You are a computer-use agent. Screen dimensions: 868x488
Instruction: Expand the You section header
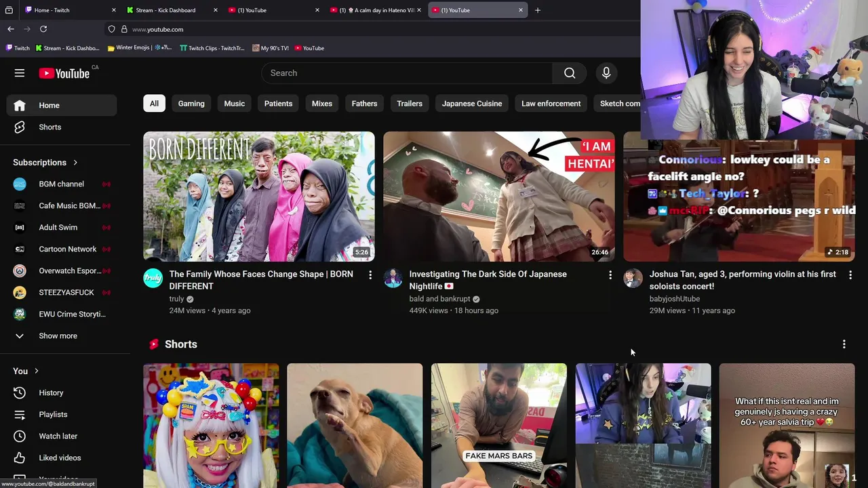click(26, 371)
